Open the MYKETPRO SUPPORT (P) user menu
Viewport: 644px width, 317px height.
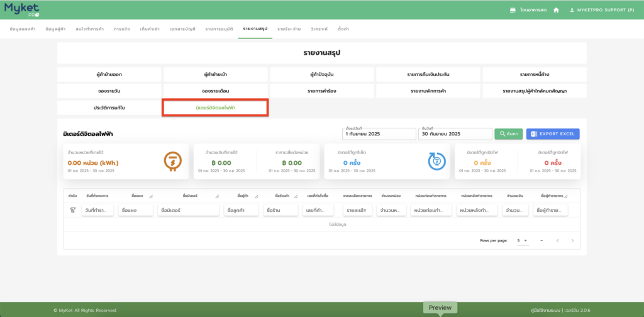coord(602,10)
